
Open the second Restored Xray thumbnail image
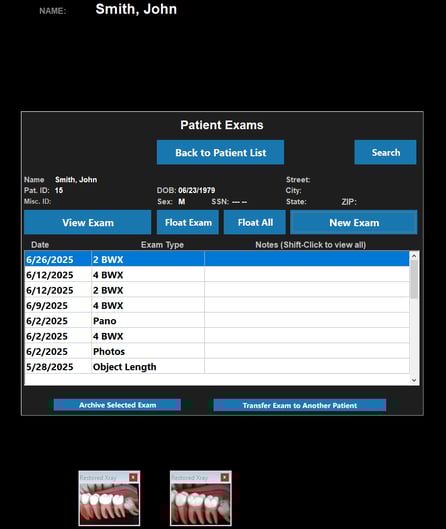coord(201,503)
